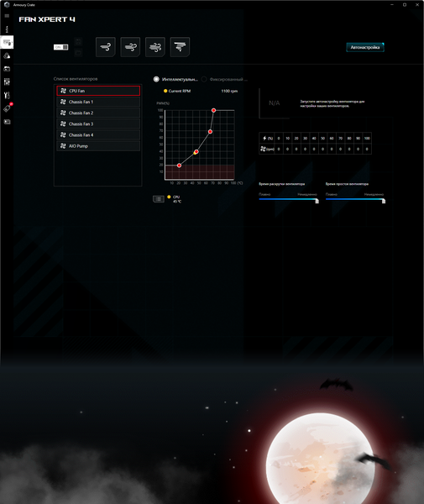Click the N/A tuning result box
The image size is (424, 504).
pos(275,103)
